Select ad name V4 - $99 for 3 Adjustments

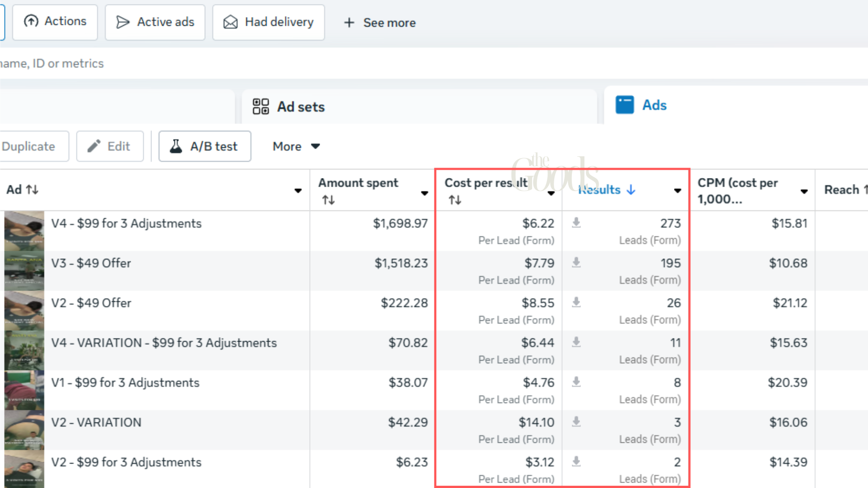click(x=126, y=223)
